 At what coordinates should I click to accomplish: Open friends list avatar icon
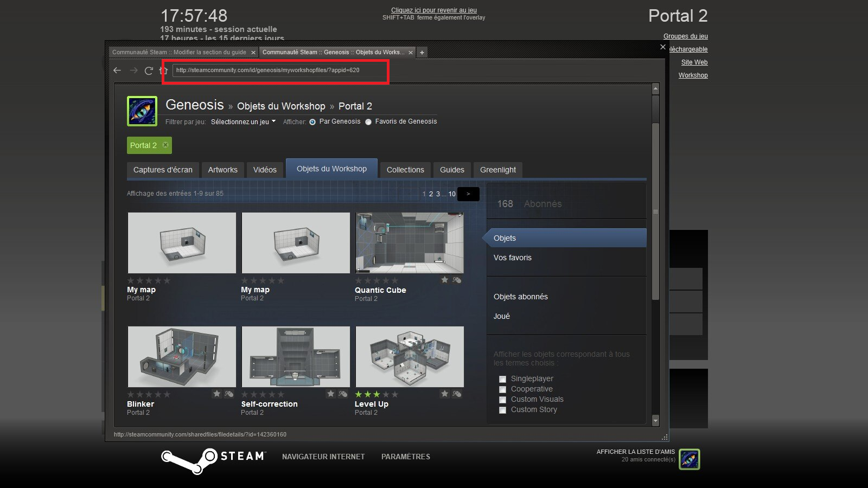coord(690,459)
